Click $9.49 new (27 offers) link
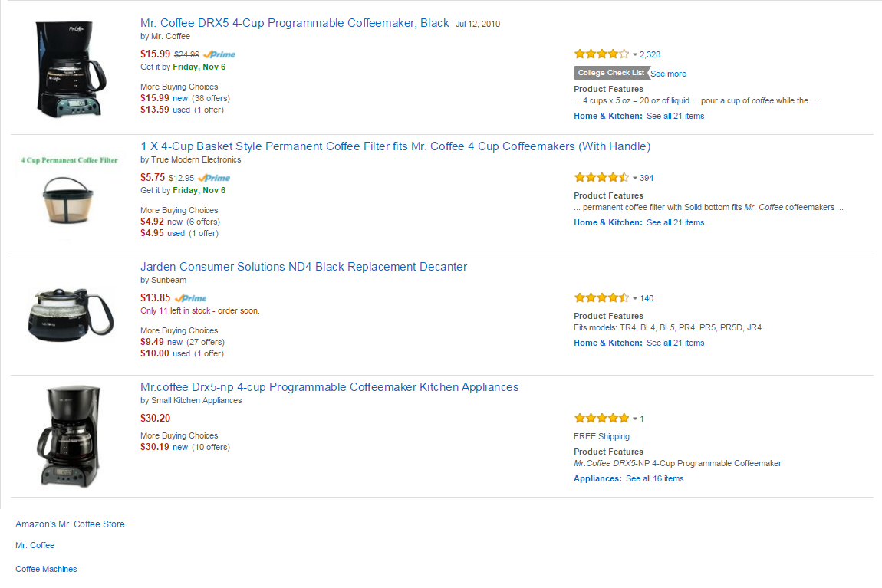This screenshot has width=882, height=588. 183,343
